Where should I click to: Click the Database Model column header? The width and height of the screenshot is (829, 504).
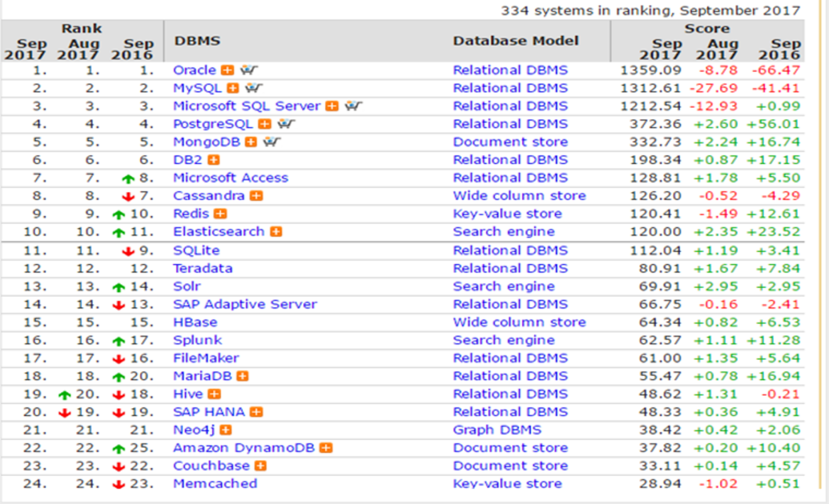(x=516, y=41)
